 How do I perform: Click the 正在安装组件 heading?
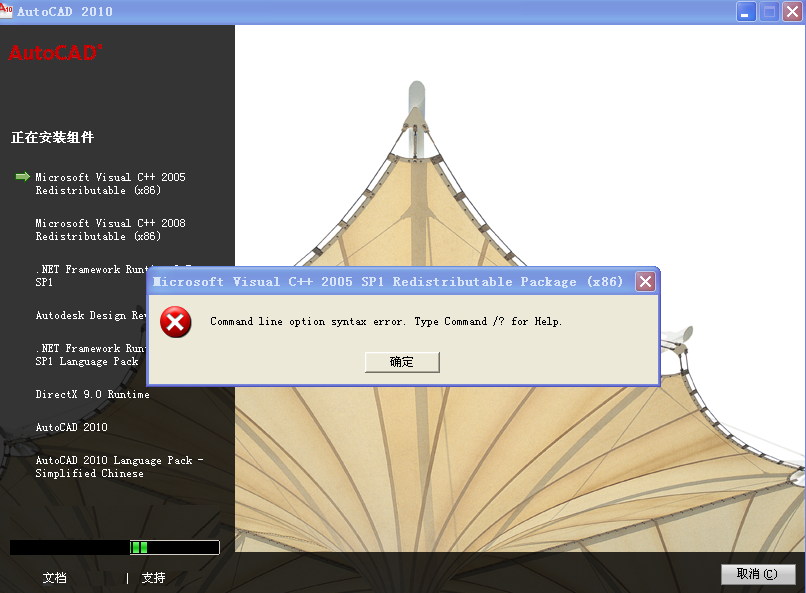coord(52,137)
